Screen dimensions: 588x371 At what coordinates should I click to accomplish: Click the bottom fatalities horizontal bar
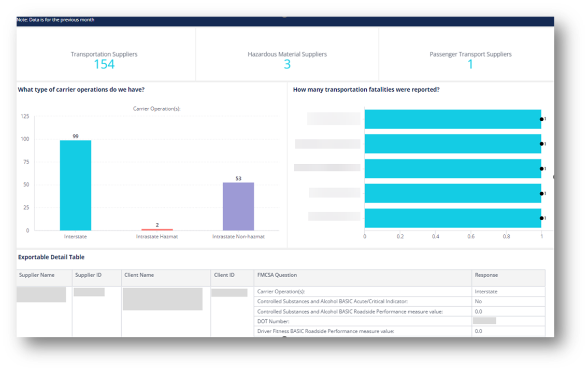452,218
